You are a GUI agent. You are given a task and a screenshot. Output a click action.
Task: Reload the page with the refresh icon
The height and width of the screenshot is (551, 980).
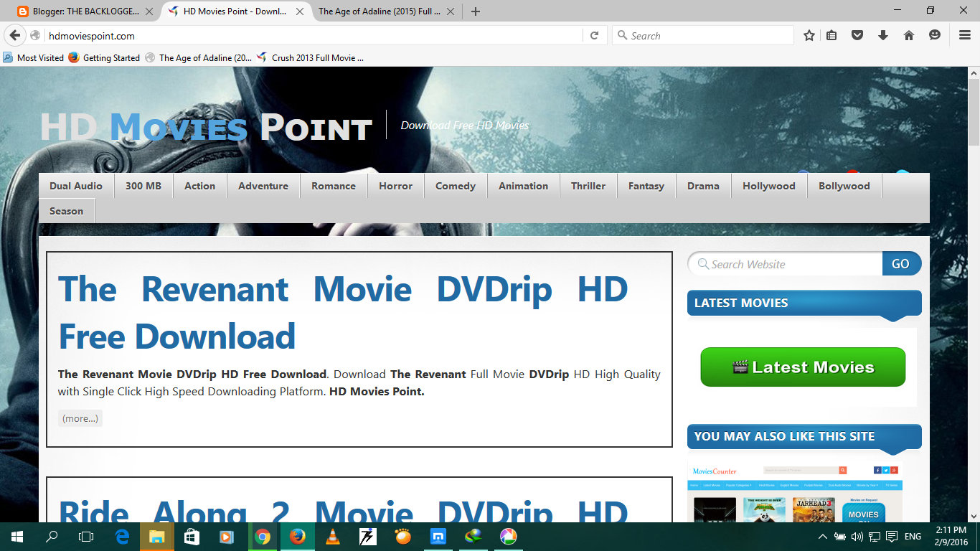pyautogui.click(x=594, y=35)
